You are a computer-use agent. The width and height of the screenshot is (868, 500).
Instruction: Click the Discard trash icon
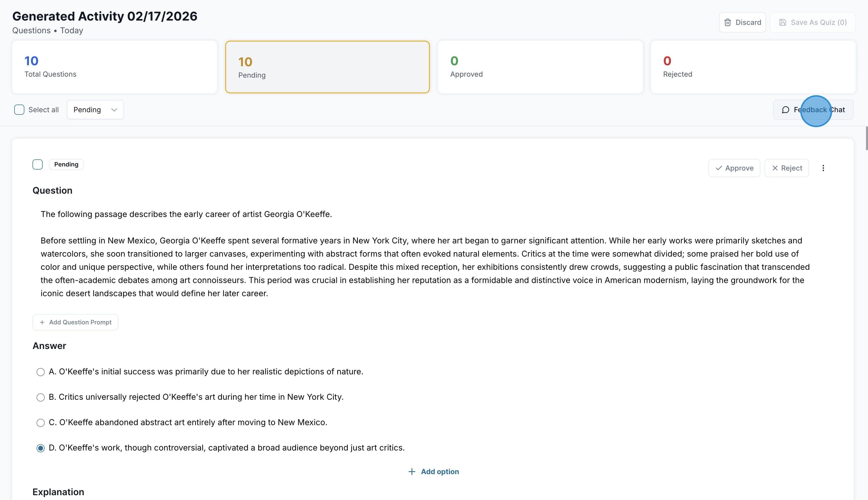[x=727, y=22]
